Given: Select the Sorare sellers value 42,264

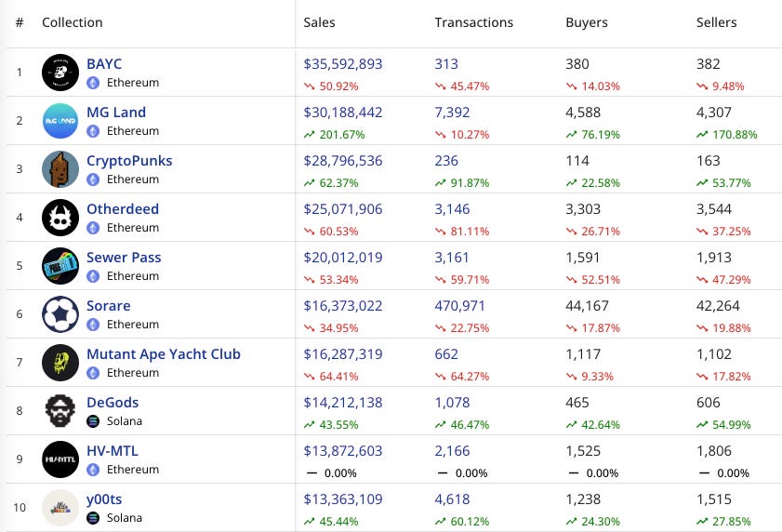Looking at the screenshot, I should pos(718,306).
